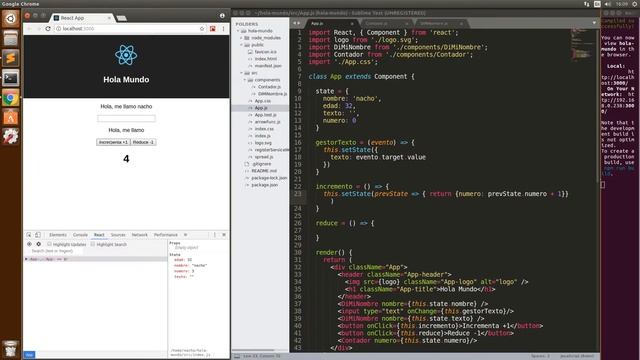Click the Reduce -1 button
640x360 pixels.
click(143, 142)
